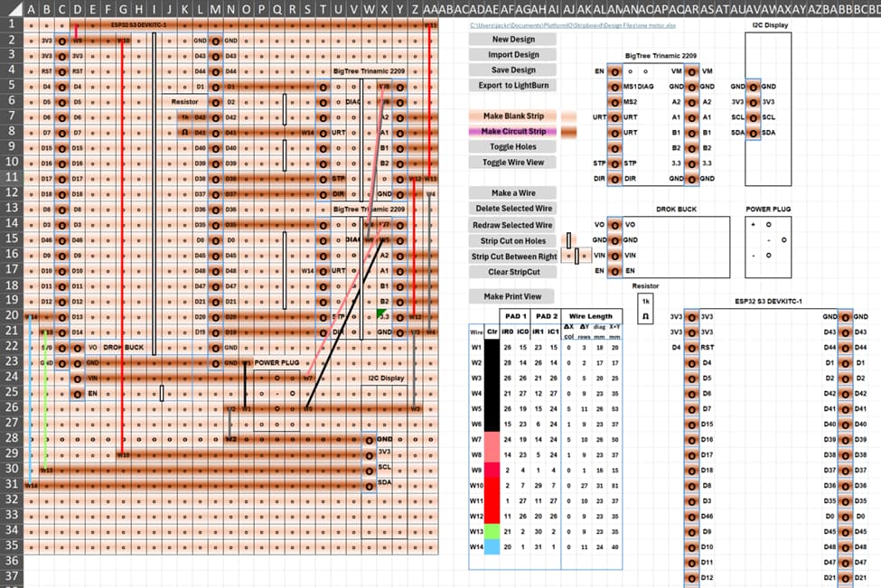Viewport: 881px width, 588px height.
Task: Click the Make Blank Strip button
Action: pos(513,116)
